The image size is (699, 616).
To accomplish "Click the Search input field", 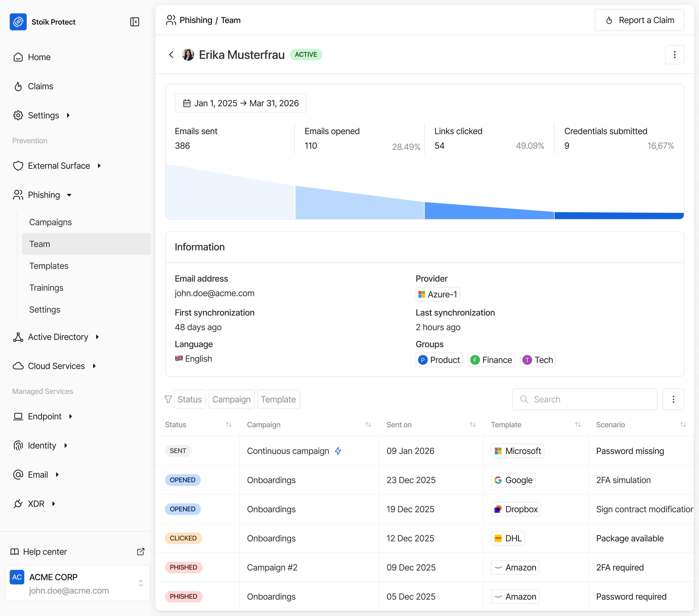I will pyautogui.click(x=584, y=399).
